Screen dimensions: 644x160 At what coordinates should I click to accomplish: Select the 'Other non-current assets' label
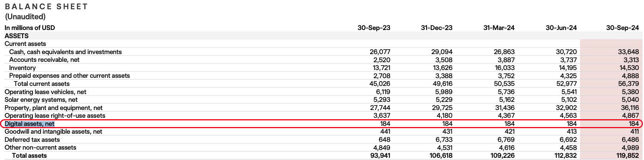tap(40, 147)
